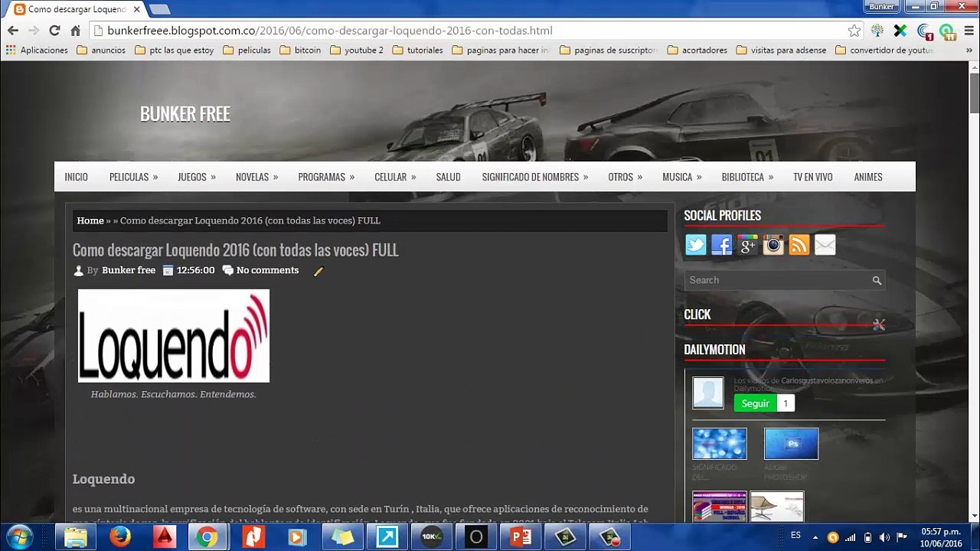Click the search magnifier icon in sidebar
The height and width of the screenshot is (551, 980).
pos(877,281)
